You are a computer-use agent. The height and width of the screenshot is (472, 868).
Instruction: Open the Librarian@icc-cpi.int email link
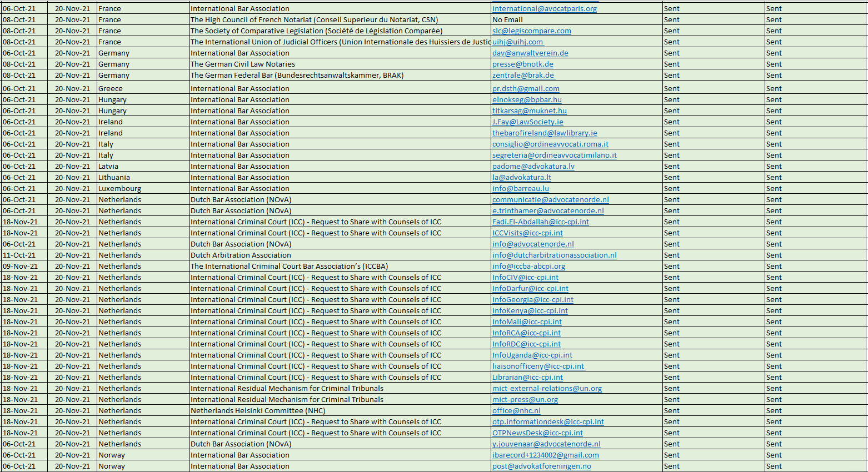[527, 378]
